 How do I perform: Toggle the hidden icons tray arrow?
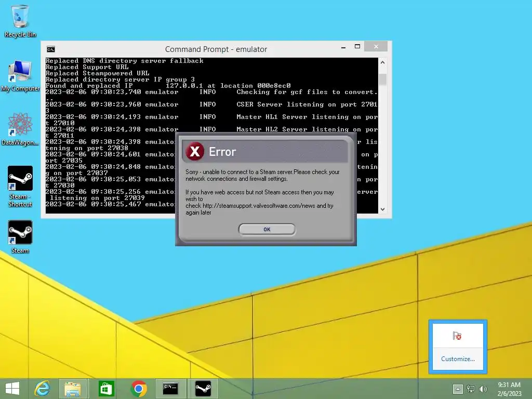457,389
